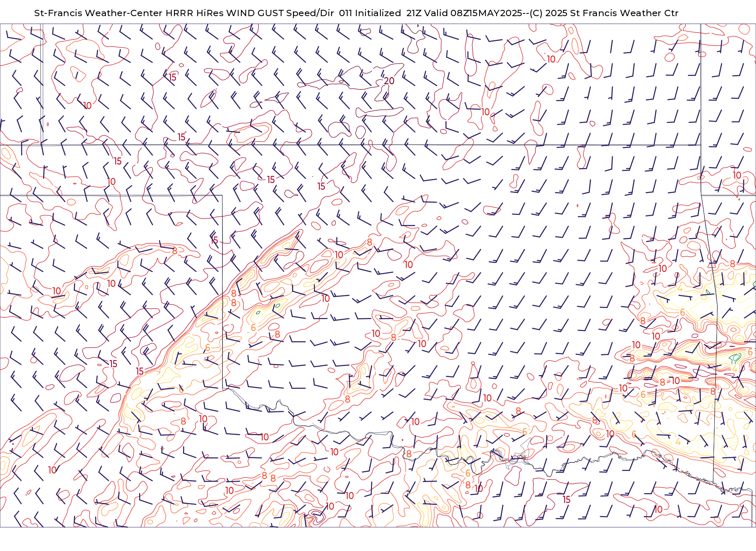Click "Valid 08Z15MAY2025" in the header

(x=473, y=13)
